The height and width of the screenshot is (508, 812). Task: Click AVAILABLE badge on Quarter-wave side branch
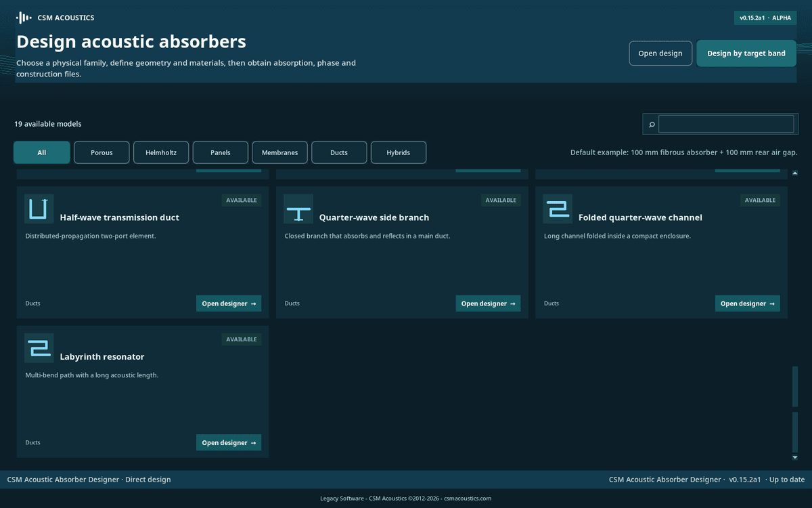tap(501, 200)
